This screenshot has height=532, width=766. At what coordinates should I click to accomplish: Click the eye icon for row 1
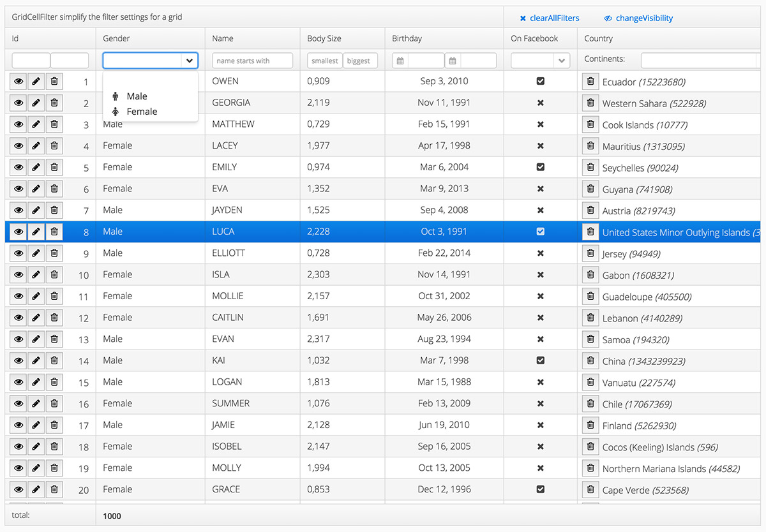19,82
